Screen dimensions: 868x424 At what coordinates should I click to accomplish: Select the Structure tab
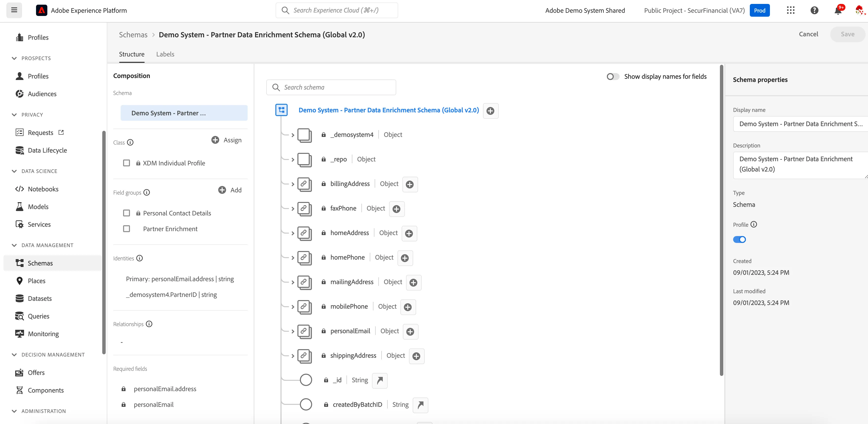(131, 54)
